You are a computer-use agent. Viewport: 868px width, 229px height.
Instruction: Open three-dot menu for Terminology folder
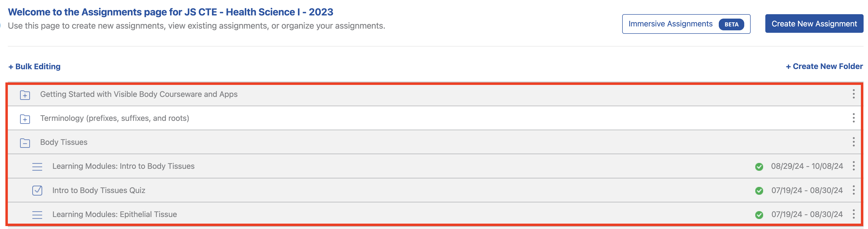(x=854, y=118)
